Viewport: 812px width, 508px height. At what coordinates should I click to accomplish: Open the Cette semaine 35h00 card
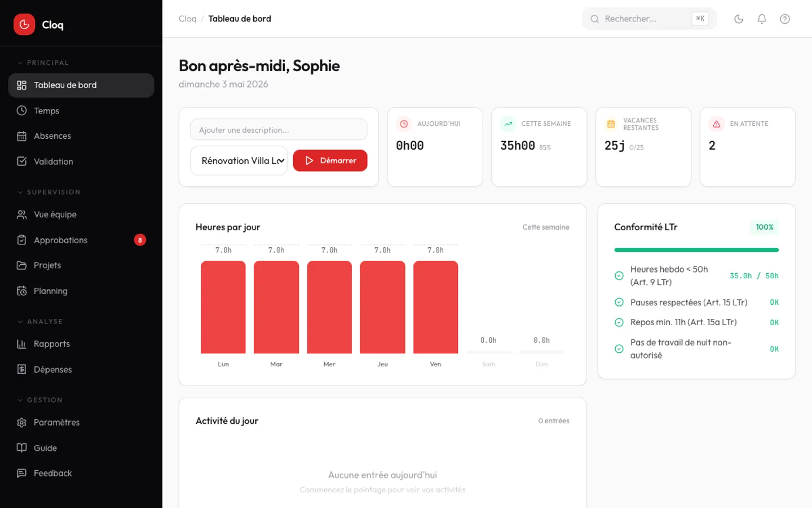pos(539,147)
